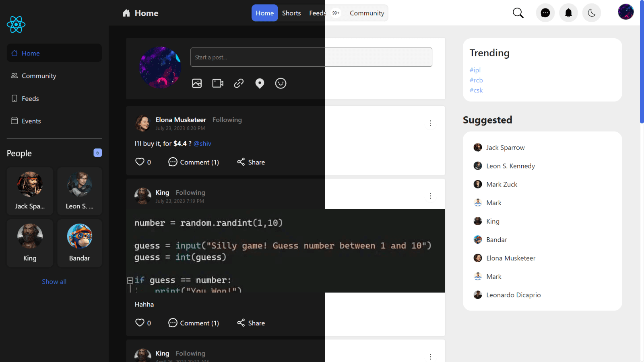Image resolution: width=644 pixels, height=362 pixels.
Task: Click the attach link icon in composer
Action: [239, 83]
